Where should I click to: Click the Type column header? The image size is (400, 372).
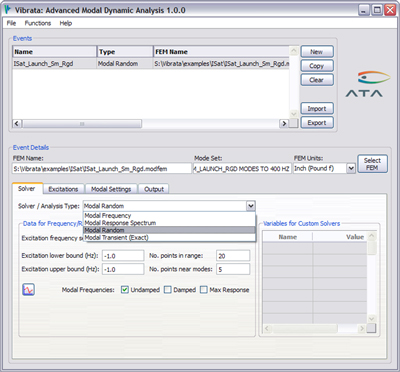tap(125, 52)
